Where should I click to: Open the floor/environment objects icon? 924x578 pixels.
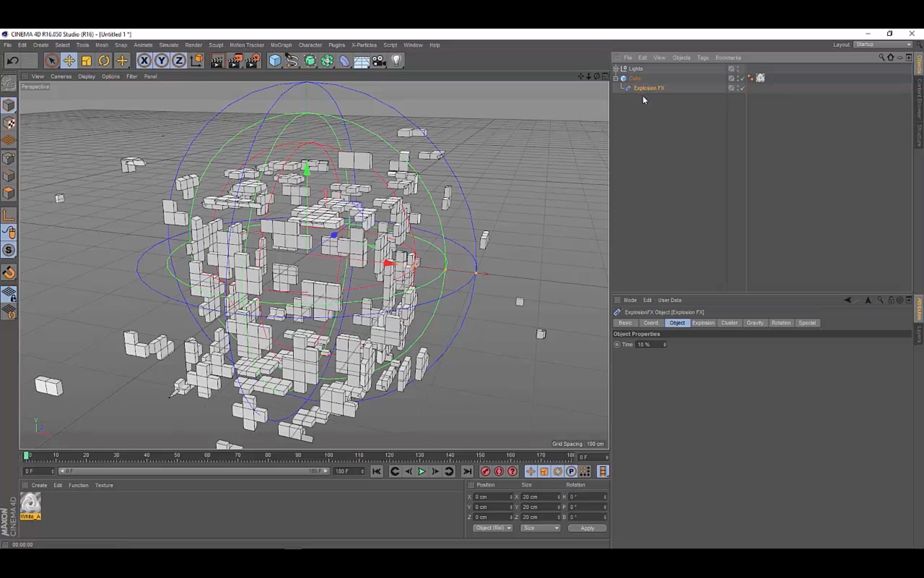pos(362,61)
